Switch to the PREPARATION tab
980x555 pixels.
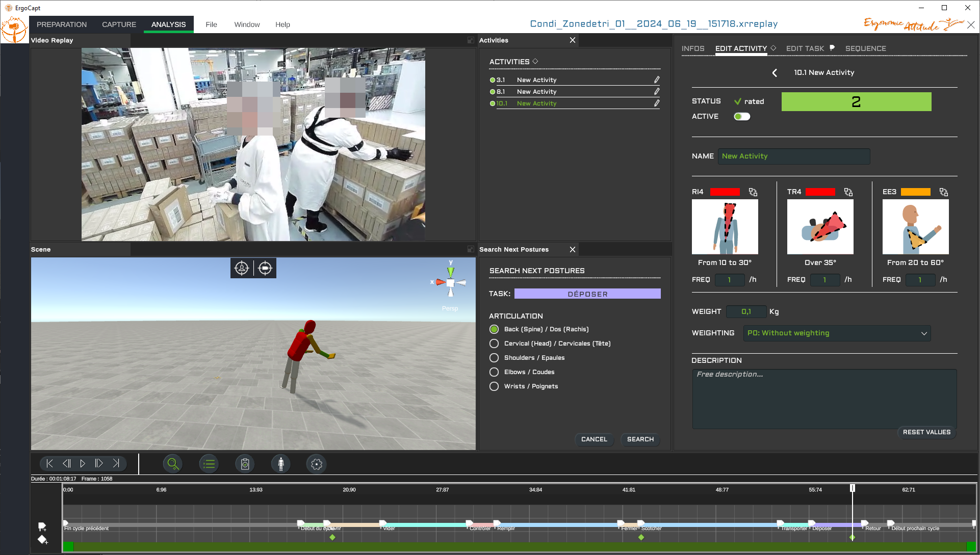click(x=62, y=24)
